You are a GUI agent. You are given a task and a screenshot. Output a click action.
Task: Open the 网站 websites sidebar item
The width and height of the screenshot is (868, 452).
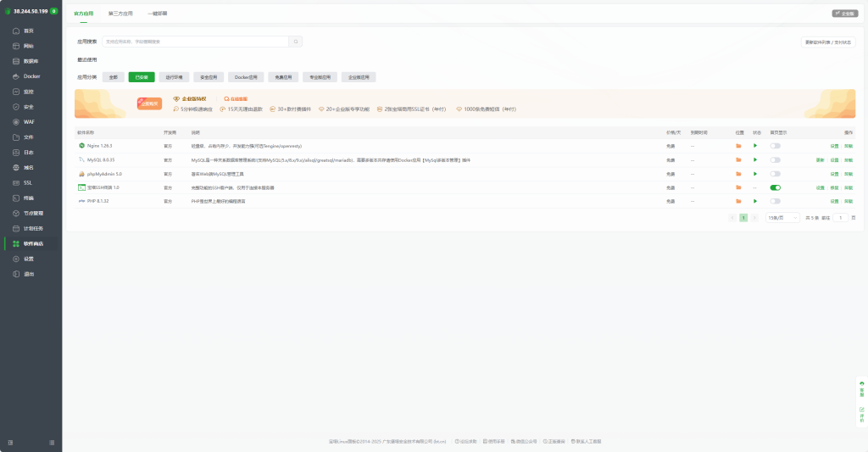29,46
